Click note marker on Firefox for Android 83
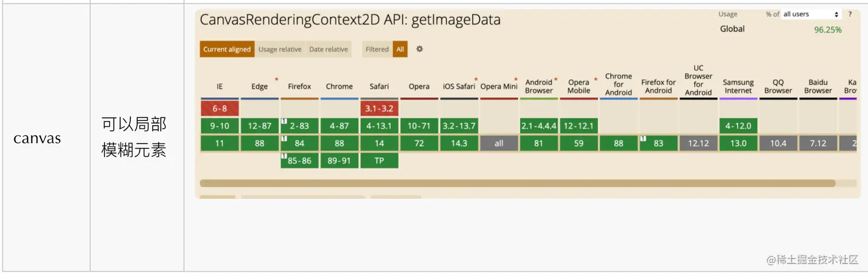The image size is (868, 275). pyautogui.click(x=643, y=139)
